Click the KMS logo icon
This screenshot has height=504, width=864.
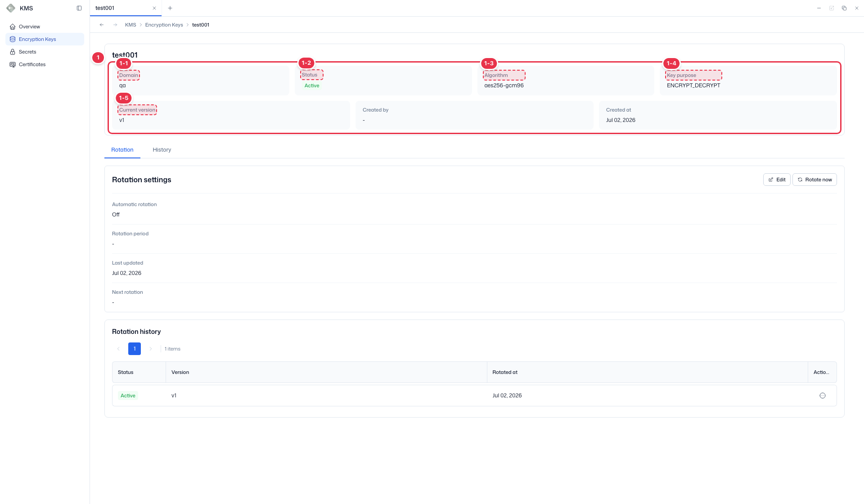pos(11,8)
